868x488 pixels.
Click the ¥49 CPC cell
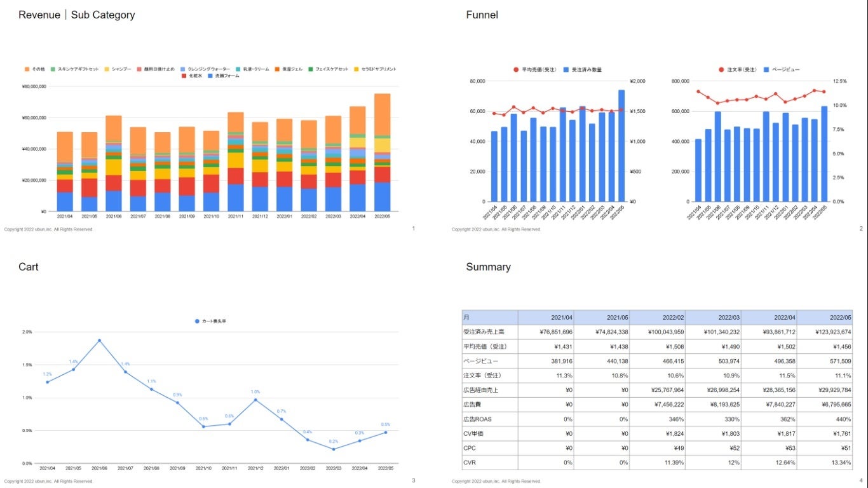coord(657,449)
